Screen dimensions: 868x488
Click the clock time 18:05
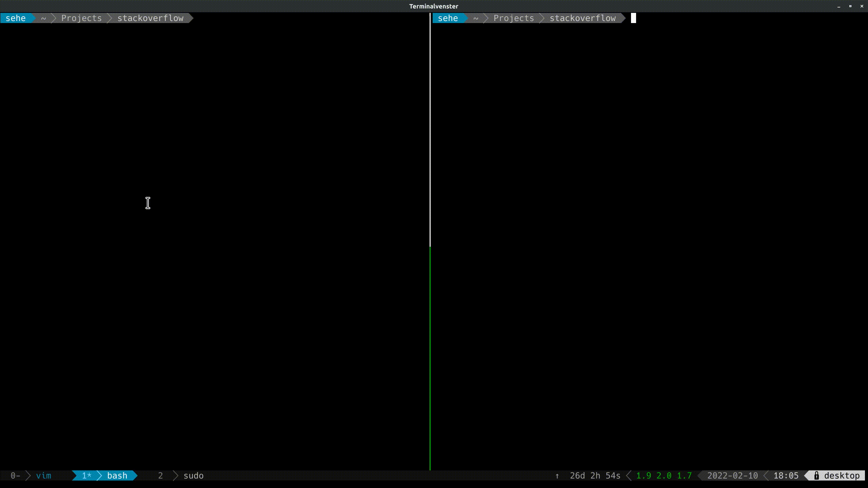click(x=786, y=476)
